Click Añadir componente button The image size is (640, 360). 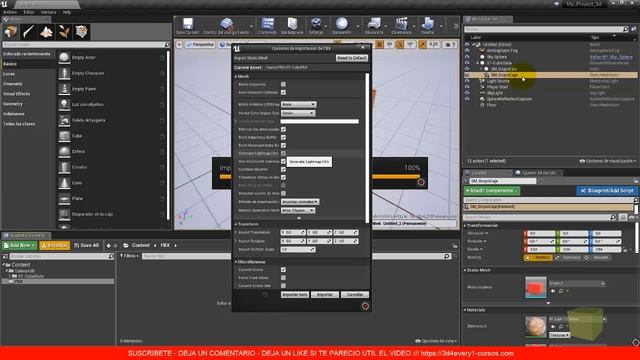[492, 191]
